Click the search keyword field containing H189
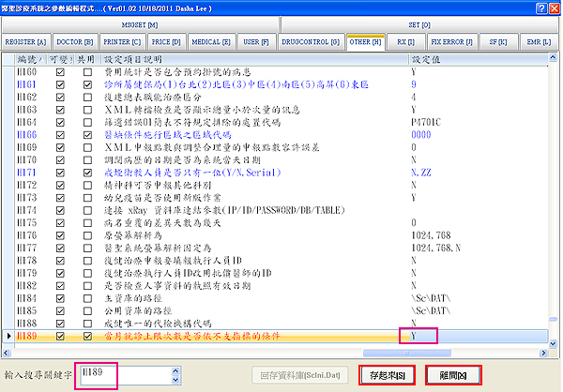The width and height of the screenshot is (563, 392). [123, 374]
